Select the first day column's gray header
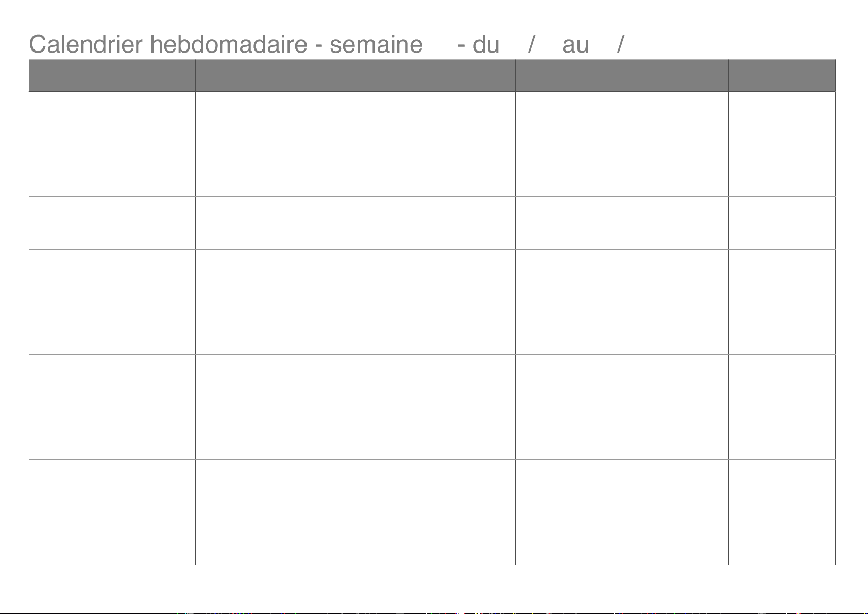 pos(142,75)
